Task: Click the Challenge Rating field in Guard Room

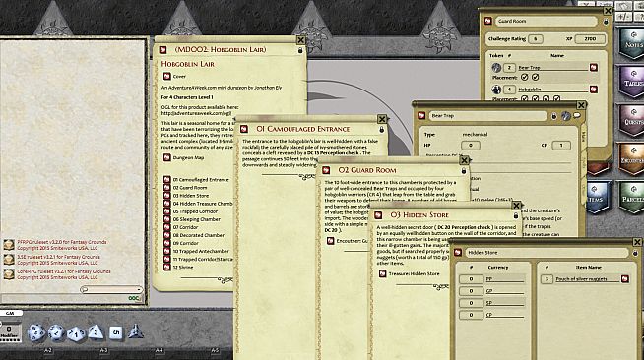Action: pyautogui.click(x=535, y=39)
